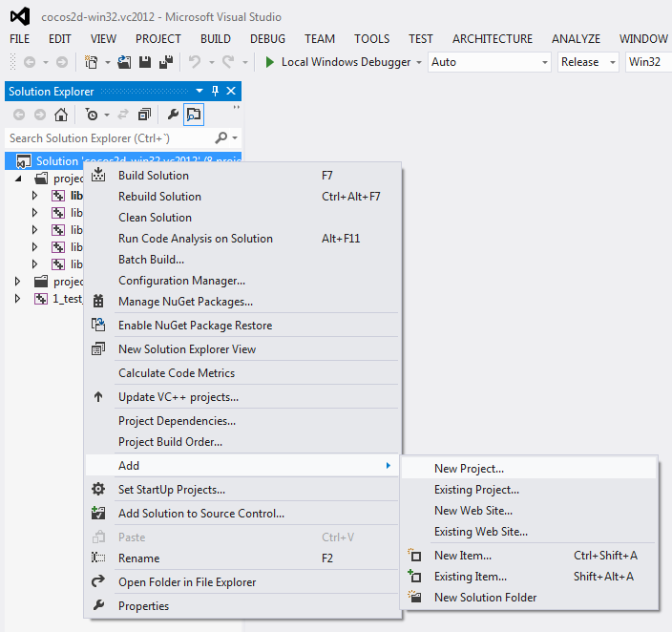This screenshot has width=672, height=632.
Task: Click the New Project toolbar icon
Action: tap(92, 62)
